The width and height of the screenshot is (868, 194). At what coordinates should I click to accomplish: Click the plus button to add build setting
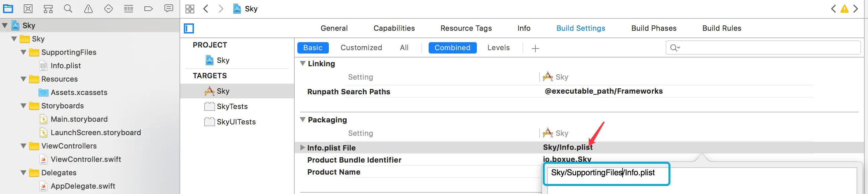coord(535,48)
